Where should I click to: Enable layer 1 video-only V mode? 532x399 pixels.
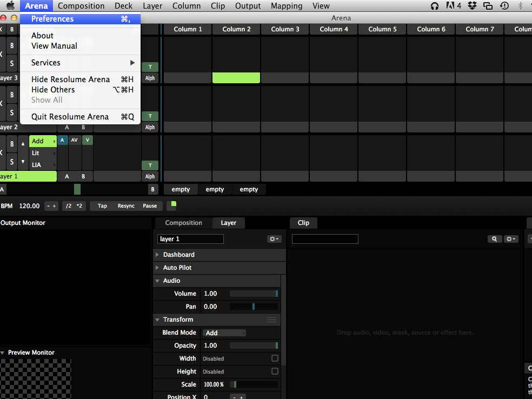(87, 140)
